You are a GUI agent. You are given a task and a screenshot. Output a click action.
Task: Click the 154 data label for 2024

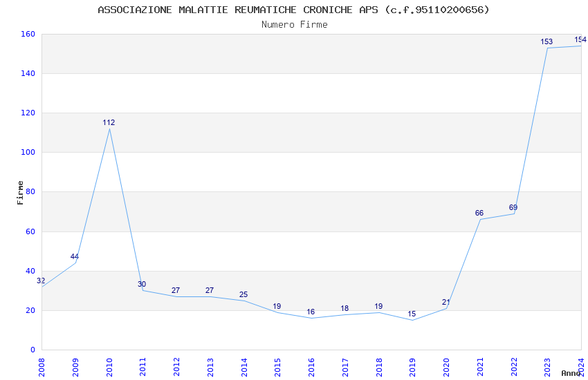click(x=580, y=40)
